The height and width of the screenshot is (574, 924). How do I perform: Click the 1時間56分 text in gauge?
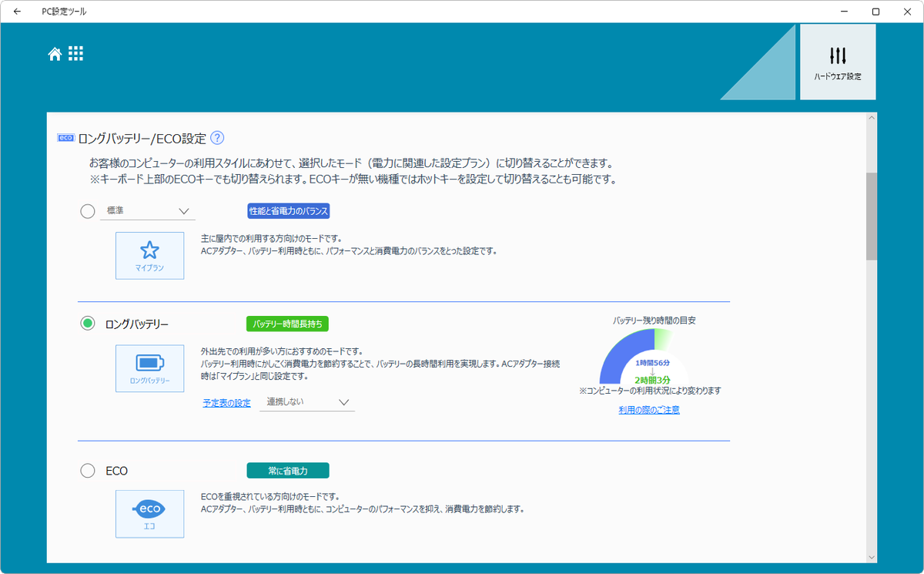[x=653, y=362]
